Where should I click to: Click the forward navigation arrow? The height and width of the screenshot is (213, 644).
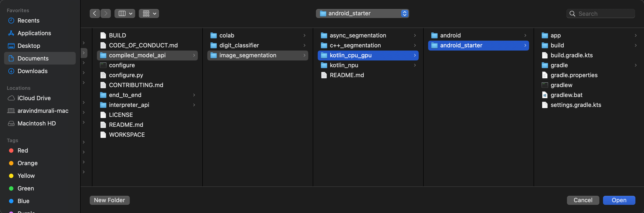click(106, 14)
